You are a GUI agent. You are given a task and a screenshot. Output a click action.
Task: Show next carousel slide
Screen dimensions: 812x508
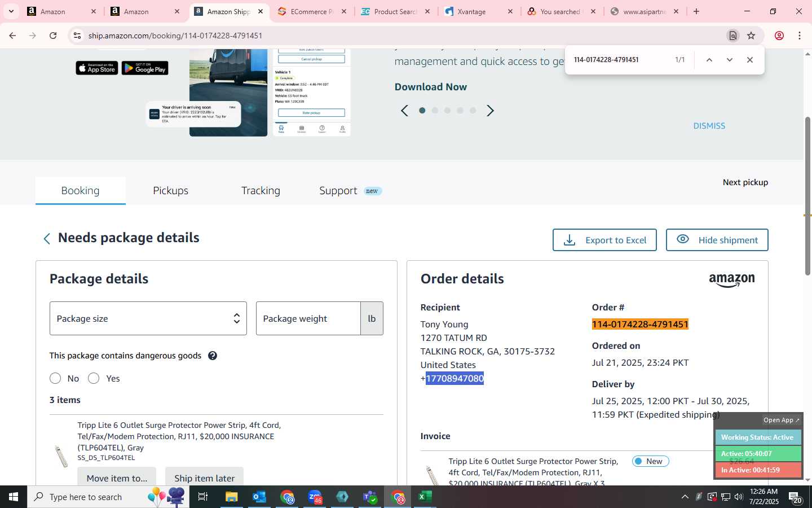point(491,111)
